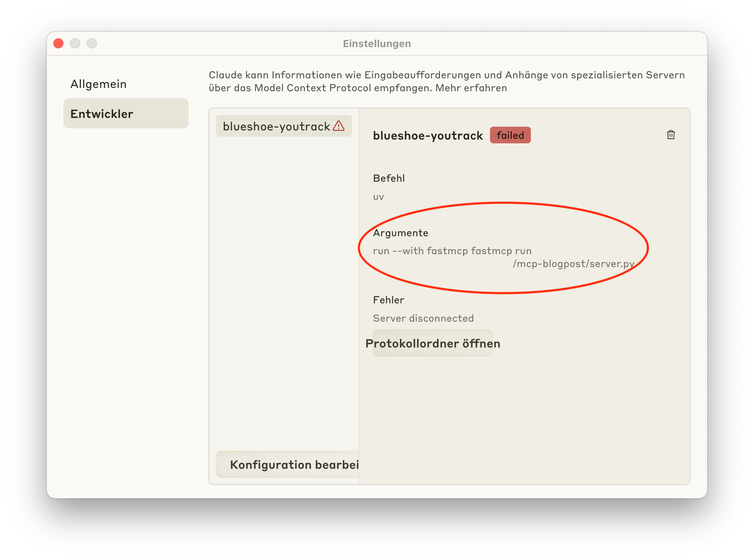Click the green zoom traffic light
The image size is (754, 560).
pyautogui.click(x=92, y=43)
